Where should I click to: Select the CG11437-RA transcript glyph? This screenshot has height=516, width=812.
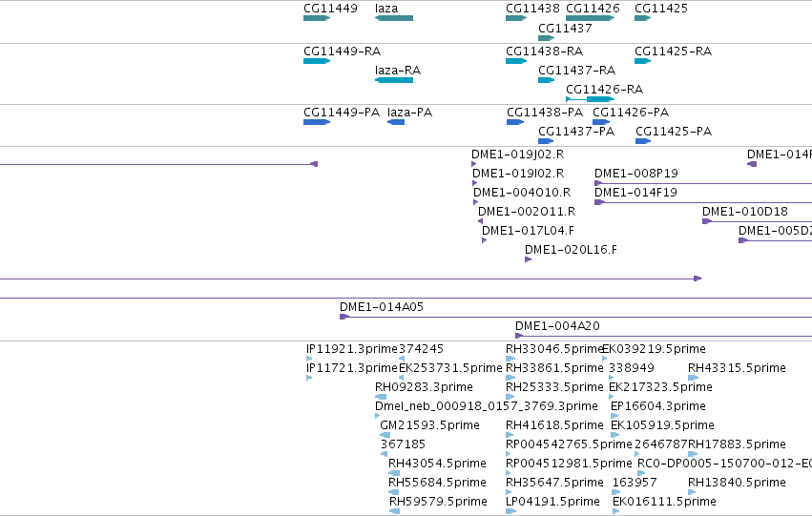547,80
